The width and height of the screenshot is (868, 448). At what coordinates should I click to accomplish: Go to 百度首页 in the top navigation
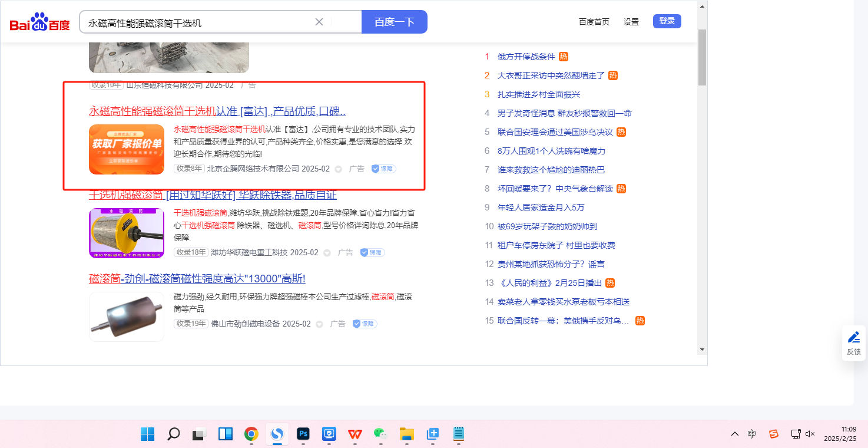(594, 22)
